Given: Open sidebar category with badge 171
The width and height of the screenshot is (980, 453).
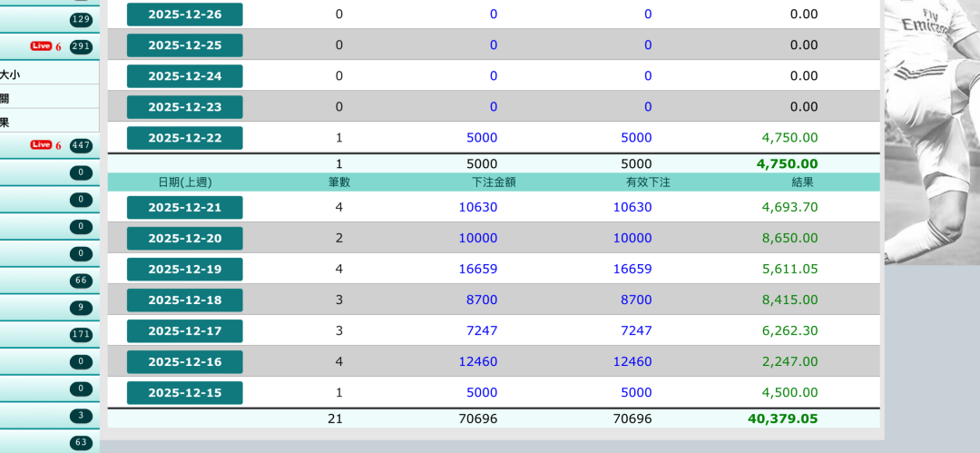Looking at the screenshot, I should point(49,334).
